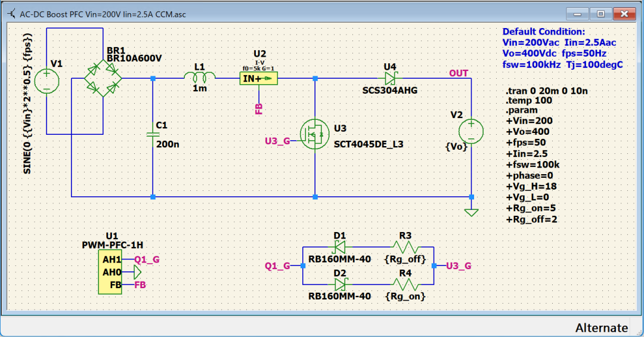Close the schematic window
The image size is (644, 337).
pos(624,14)
